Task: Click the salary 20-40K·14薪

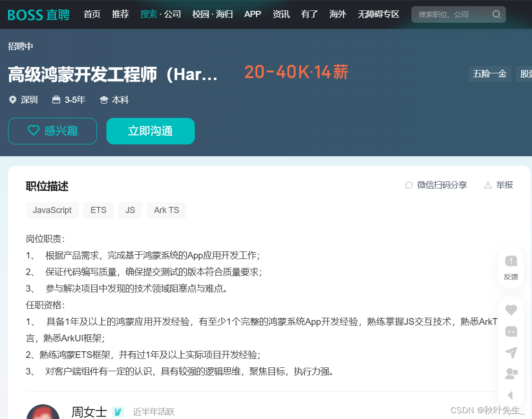Action: pyautogui.click(x=296, y=72)
